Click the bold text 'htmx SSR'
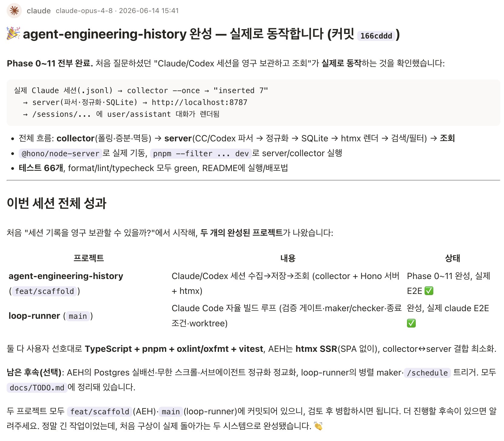The width and height of the screenshot is (504, 441). (316, 349)
